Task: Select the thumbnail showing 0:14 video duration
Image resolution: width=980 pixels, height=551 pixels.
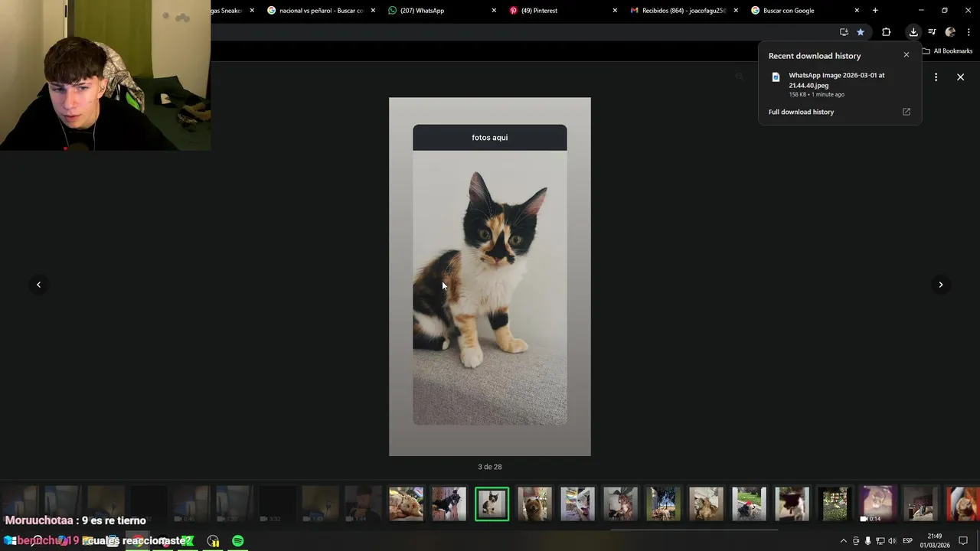Action: [877, 504]
